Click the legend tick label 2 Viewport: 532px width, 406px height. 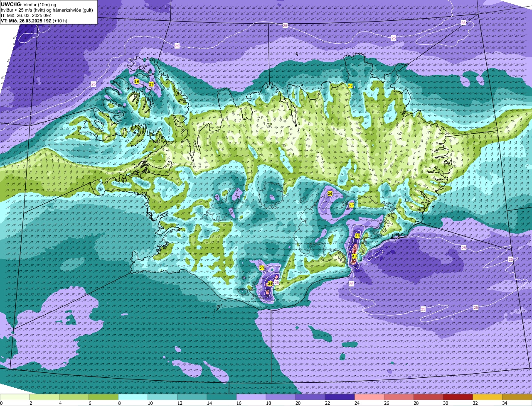click(31, 403)
